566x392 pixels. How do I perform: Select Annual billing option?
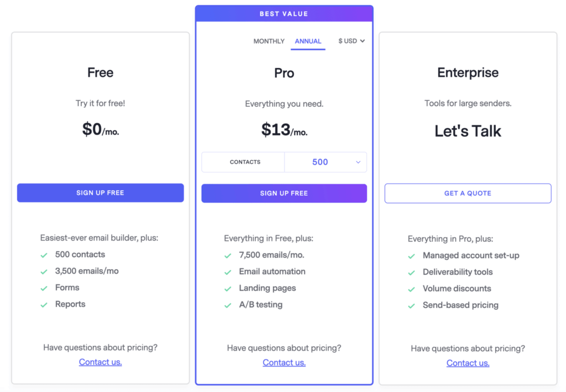308,41
